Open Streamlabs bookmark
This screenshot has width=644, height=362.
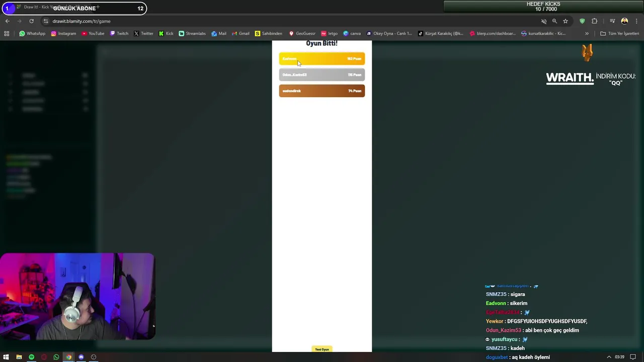point(192,34)
